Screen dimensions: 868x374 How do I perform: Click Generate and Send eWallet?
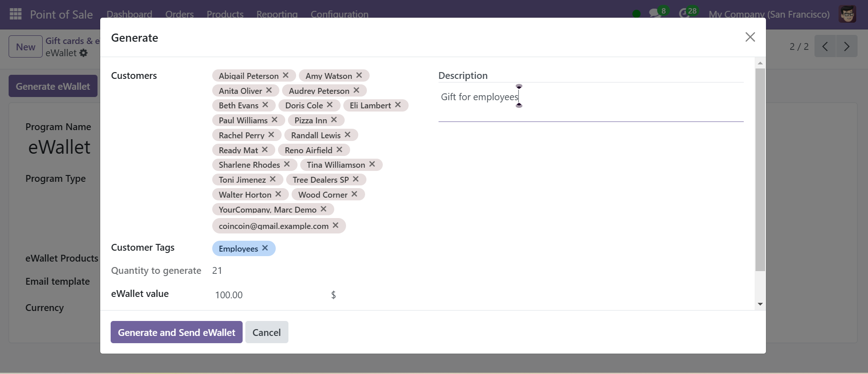coord(176,332)
